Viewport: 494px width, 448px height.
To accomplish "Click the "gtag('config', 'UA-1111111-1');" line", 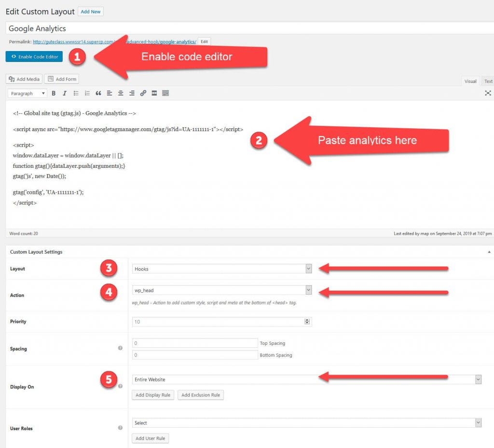I will pos(48,192).
